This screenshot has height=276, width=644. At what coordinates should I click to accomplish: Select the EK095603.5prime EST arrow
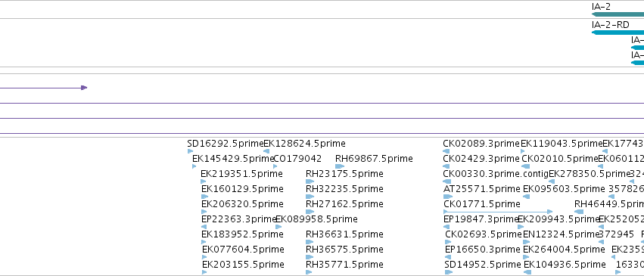tap(526, 197)
